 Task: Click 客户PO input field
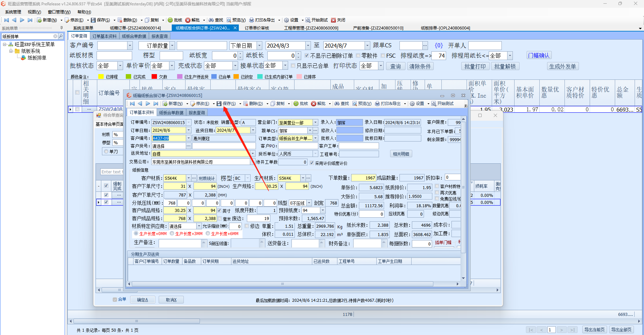point(298,146)
